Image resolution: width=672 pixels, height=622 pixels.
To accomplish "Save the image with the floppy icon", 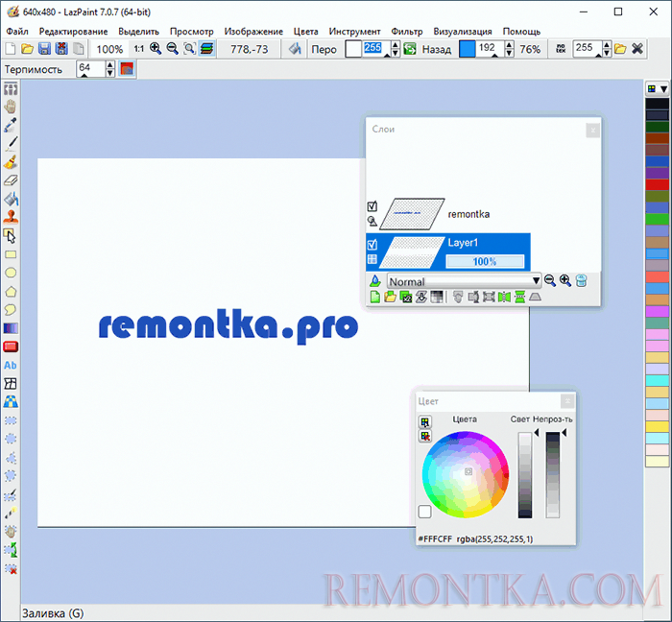I will (x=44, y=49).
